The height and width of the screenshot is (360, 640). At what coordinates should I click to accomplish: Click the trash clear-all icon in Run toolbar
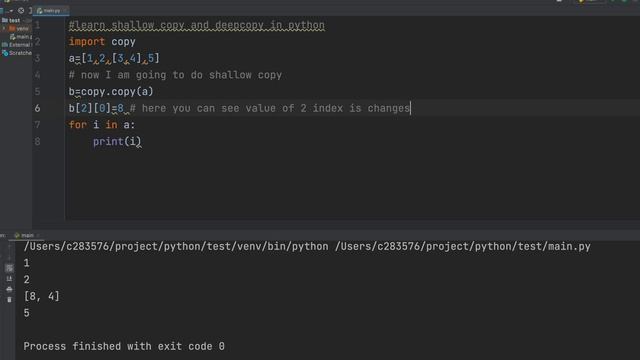(x=9, y=300)
